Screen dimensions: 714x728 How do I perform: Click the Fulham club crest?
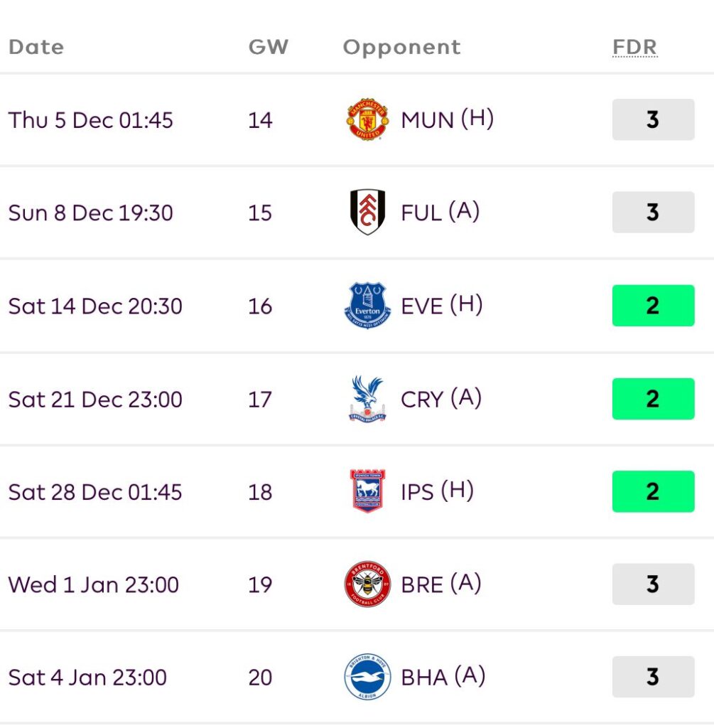click(x=367, y=212)
